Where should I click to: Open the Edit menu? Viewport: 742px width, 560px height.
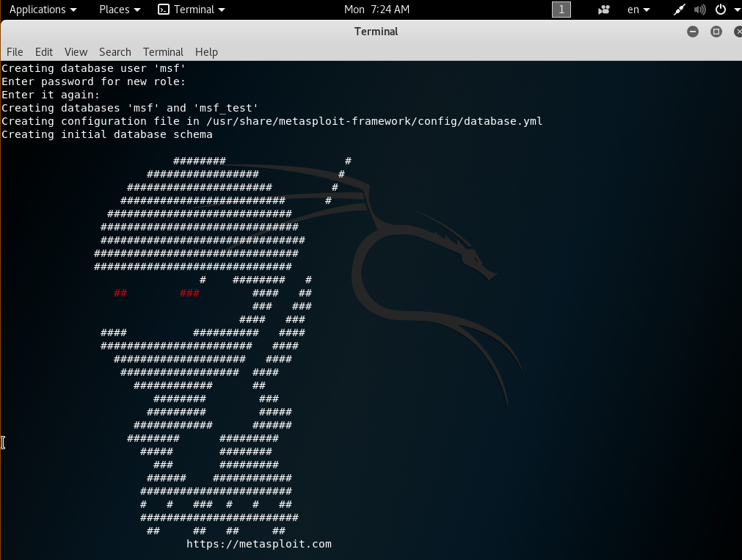44,52
